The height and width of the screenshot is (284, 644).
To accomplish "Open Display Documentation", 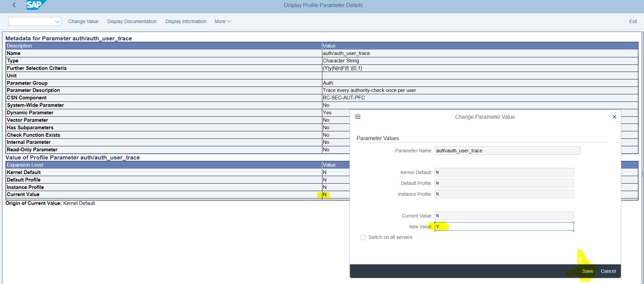I will point(132,21).
